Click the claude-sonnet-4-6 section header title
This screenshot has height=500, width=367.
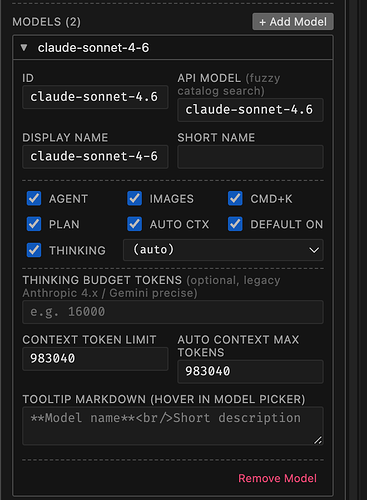pyautogui.click(x=93, y=48)
